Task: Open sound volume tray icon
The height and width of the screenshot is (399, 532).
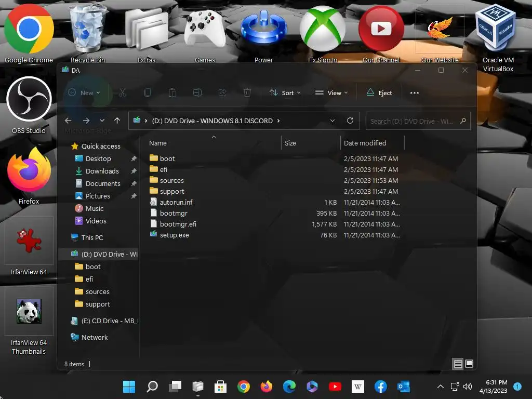Action: (468, 387)
